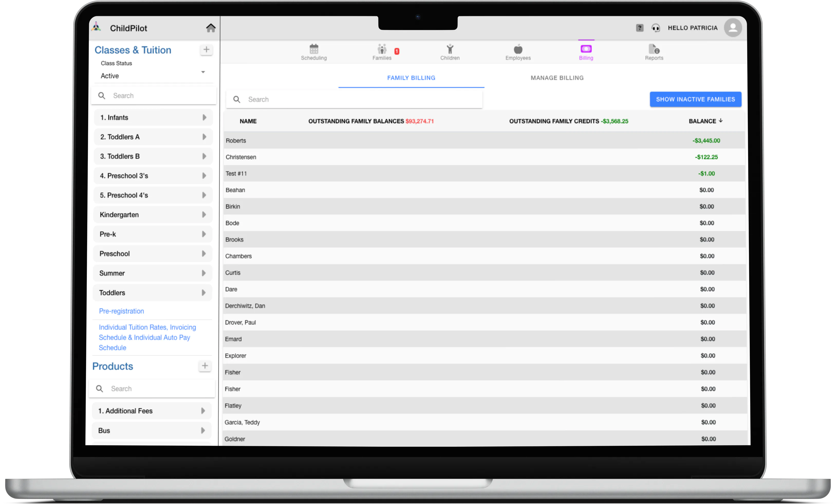This screenshot has height=504, width=837.
Task: Add a new product with the plus icon
Action: click(x=205, y=366)
